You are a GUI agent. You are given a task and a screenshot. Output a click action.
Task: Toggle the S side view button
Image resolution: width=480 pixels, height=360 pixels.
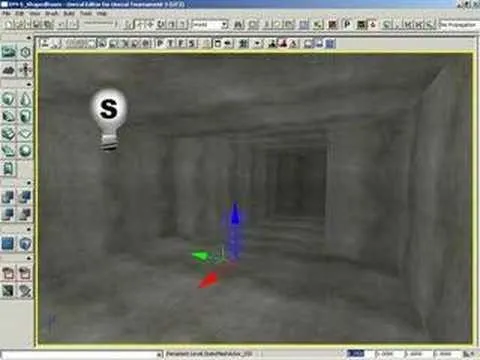[x=192, y=43]
